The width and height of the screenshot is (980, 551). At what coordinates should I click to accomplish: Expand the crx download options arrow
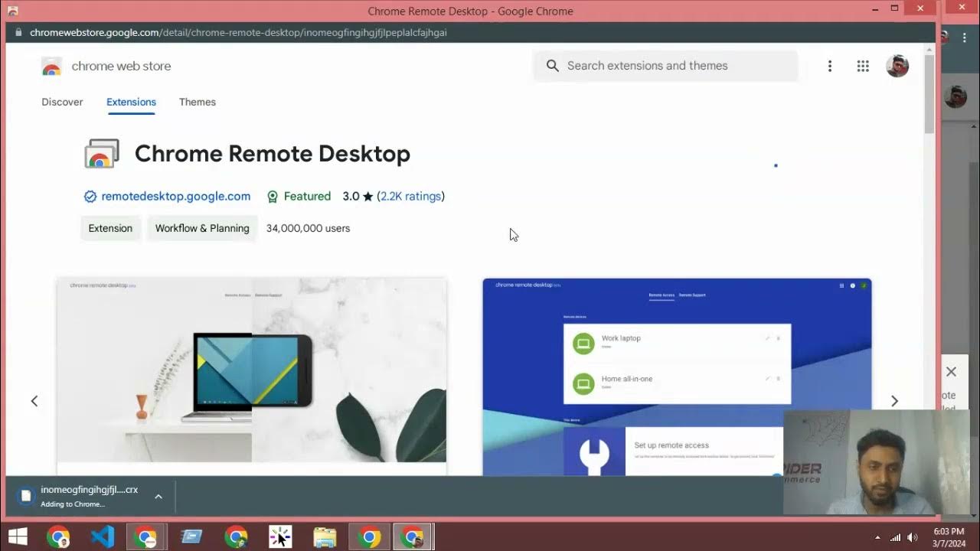[158, 497]
